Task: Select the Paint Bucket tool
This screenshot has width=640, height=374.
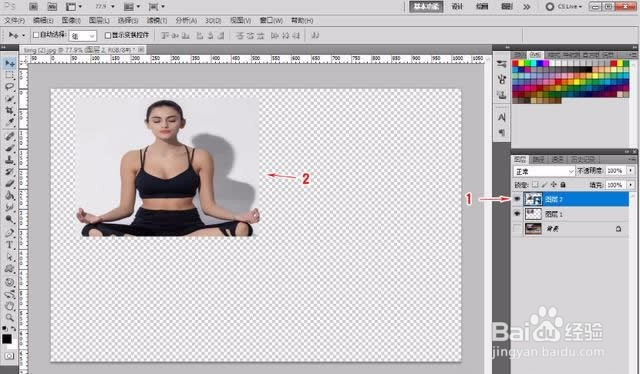Action: [10, 195]
